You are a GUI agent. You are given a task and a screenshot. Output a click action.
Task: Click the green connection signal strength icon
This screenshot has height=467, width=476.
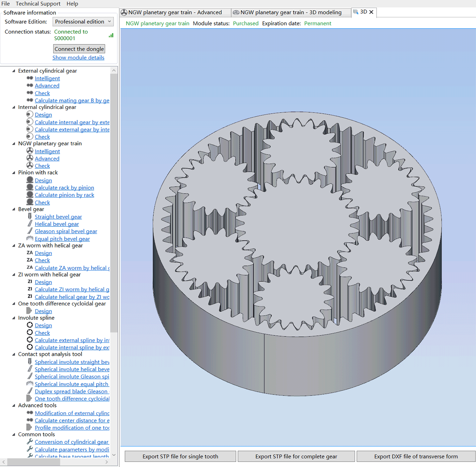[111, 35]
